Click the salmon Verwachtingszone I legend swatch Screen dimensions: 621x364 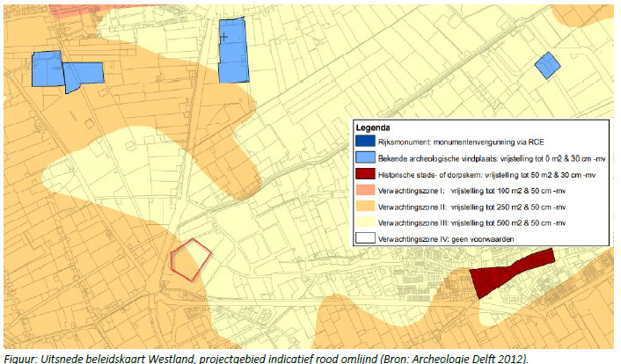(365, 190)
